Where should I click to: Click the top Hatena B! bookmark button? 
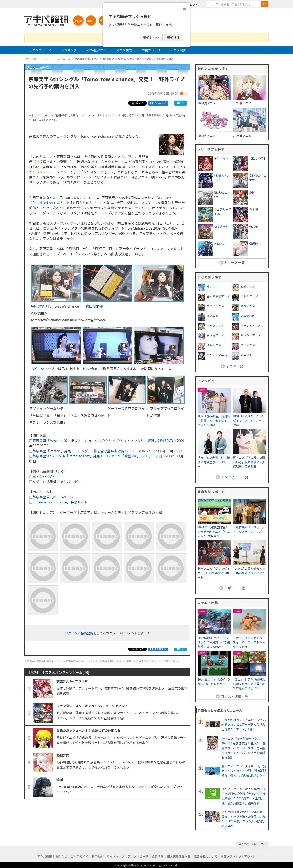(180, 103)
